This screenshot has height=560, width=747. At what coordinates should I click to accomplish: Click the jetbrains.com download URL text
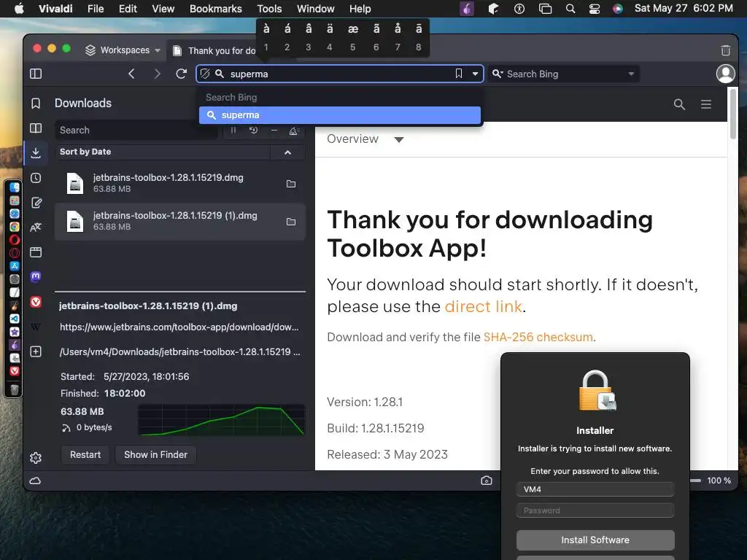(x=179, y=327)
